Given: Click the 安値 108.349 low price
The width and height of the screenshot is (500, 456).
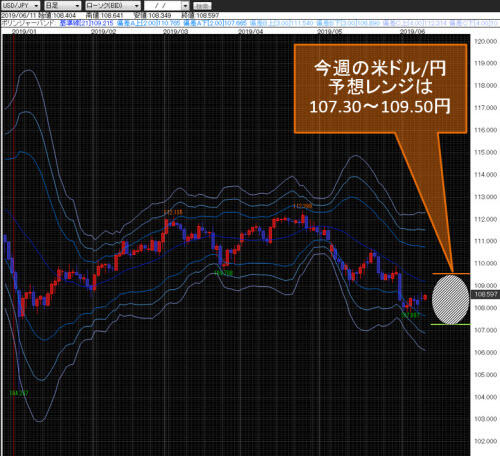Looking at the screenshot, I should tap(152, 15).
